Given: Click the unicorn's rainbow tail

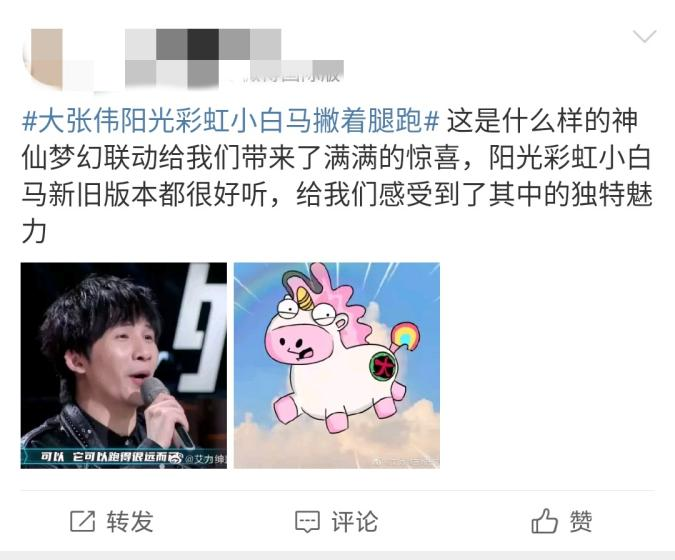Looking at the screenshot, I should pyautogui.click(x=404, y=335).
